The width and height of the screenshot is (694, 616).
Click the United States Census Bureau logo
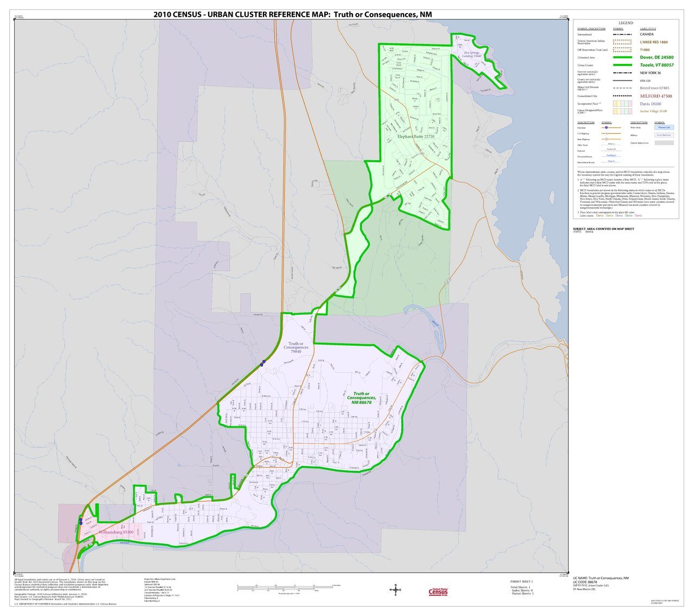point(438,591)
